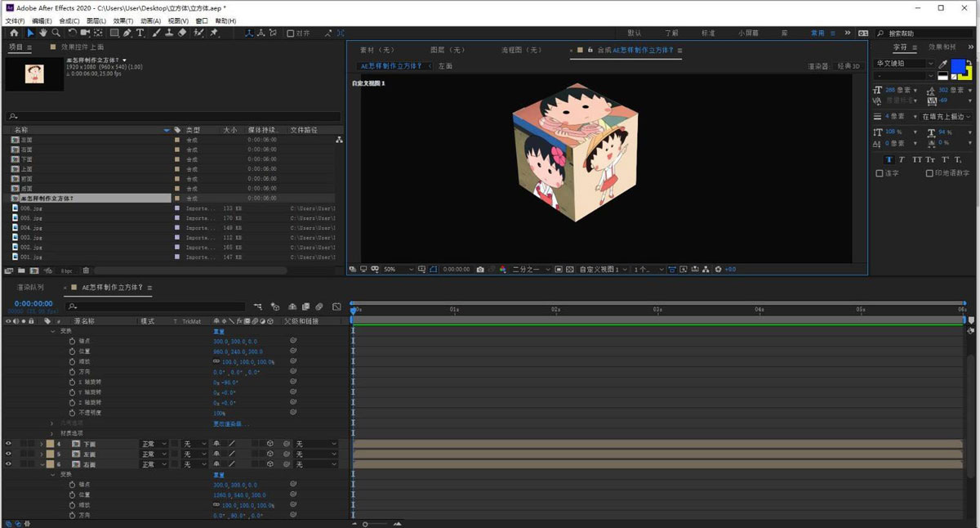Click the snapshot camera icon in viewer
The height and width of the screenshot is (528, 980).
click(x=480, y=269)
